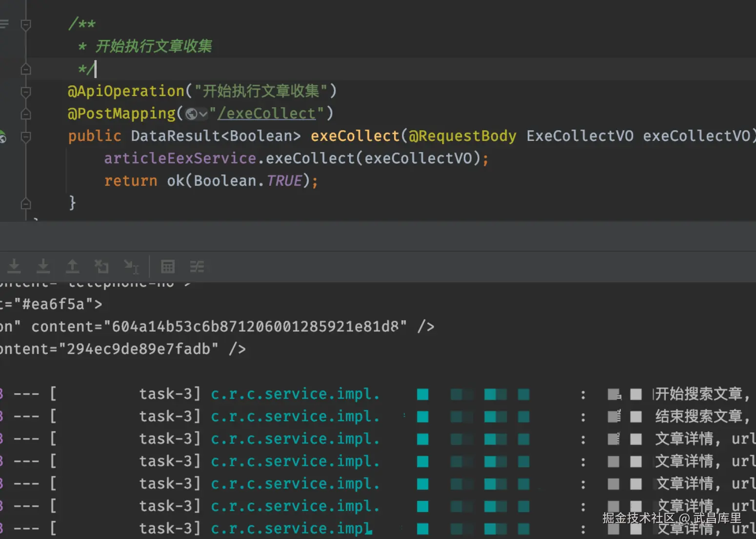The width and height of the screenshot is (756, 539).
Task: Click the Spring endpoint gutter icon
Action: [3, 136]
